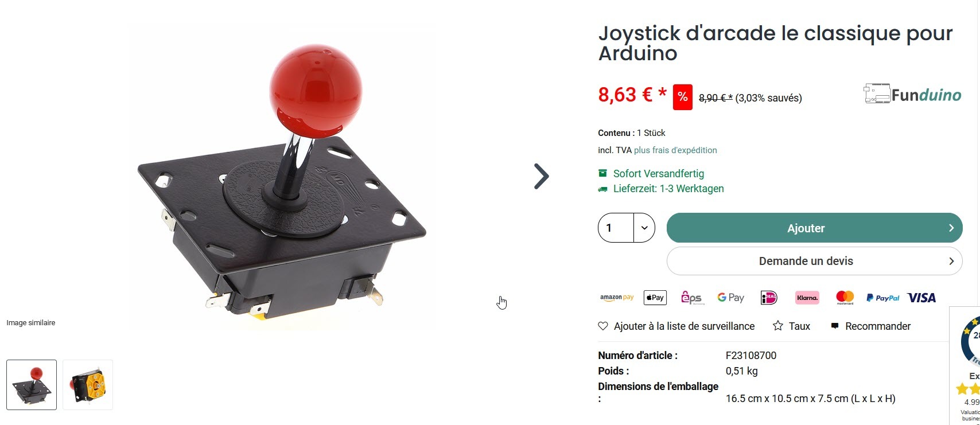Click the Mastercard payment icon

point(845,297)
